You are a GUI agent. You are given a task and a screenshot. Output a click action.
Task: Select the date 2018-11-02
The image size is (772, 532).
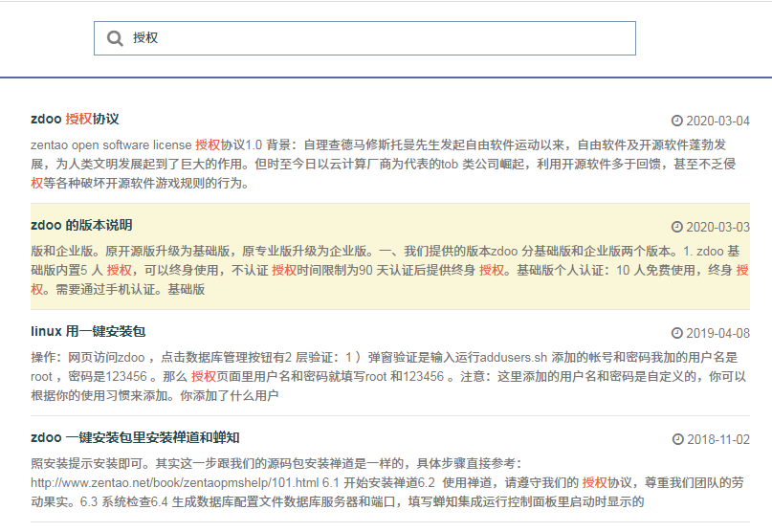tap(718, 439)
